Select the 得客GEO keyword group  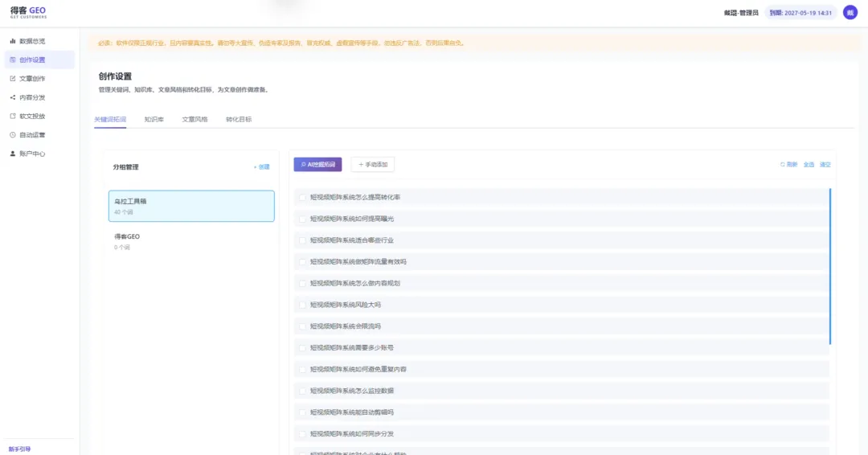[191, 241]
